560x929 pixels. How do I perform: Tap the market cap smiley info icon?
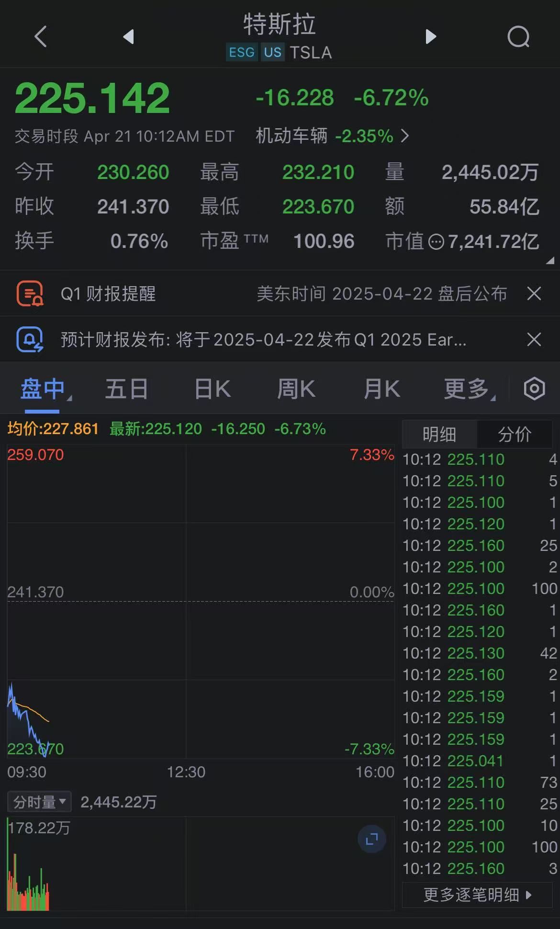(x=436, y=242)
